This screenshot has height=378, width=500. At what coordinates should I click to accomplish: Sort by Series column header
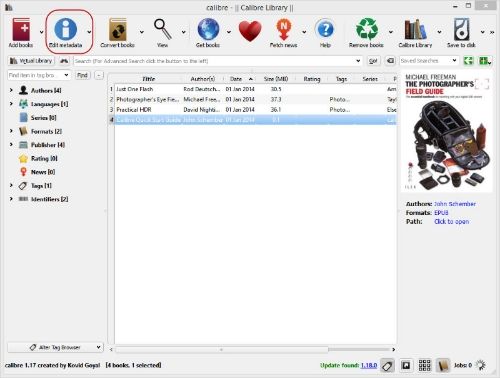point(370,79)
